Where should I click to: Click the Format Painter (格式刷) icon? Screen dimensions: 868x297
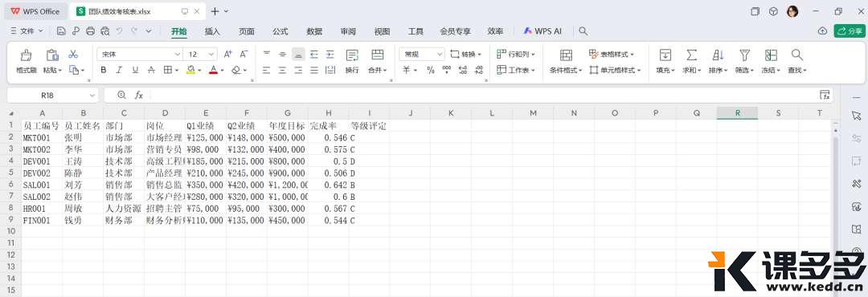(x=26, y=55)
